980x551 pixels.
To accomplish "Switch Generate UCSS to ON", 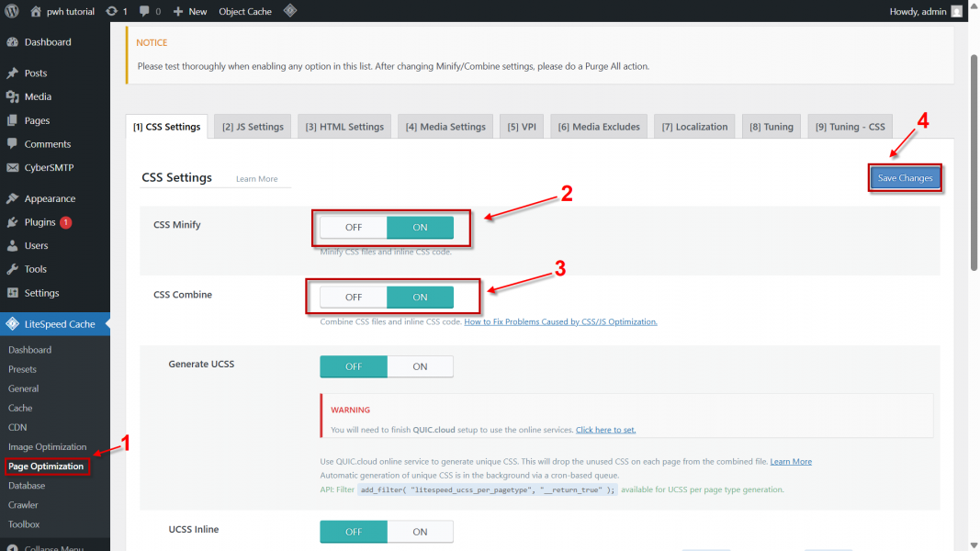I will click(x=420, y=366).
